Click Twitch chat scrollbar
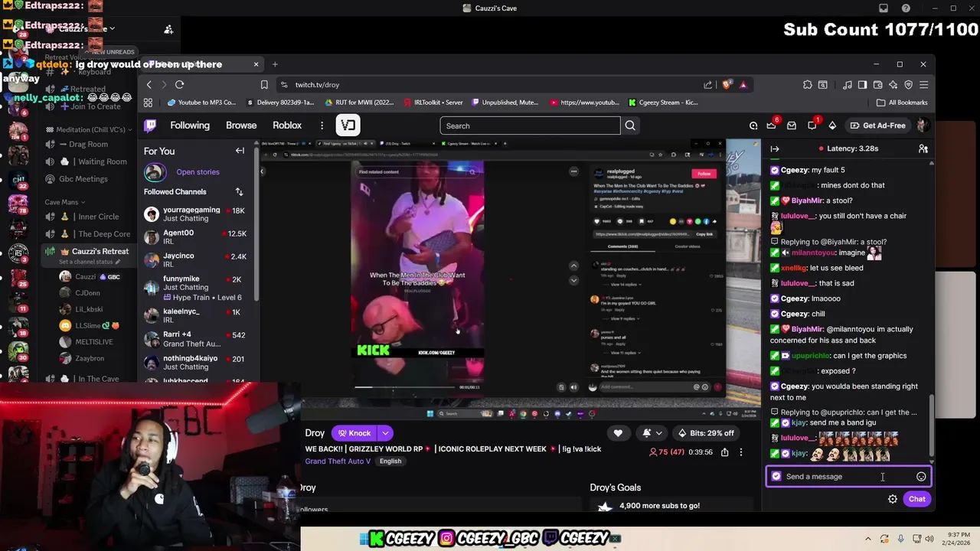980x551 pixels. tap(932, 425)
